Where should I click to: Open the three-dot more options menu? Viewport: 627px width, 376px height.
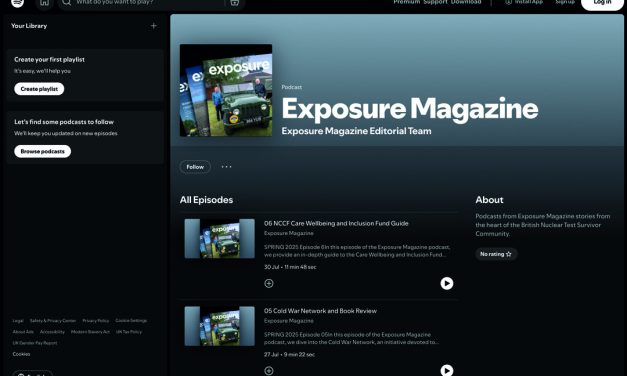coord(226,167)
